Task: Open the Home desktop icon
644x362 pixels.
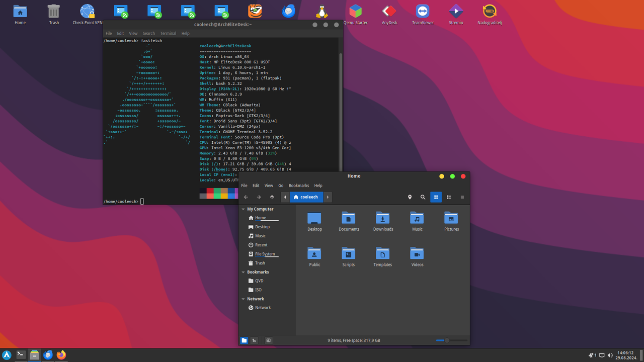Action: coord(20,15)
